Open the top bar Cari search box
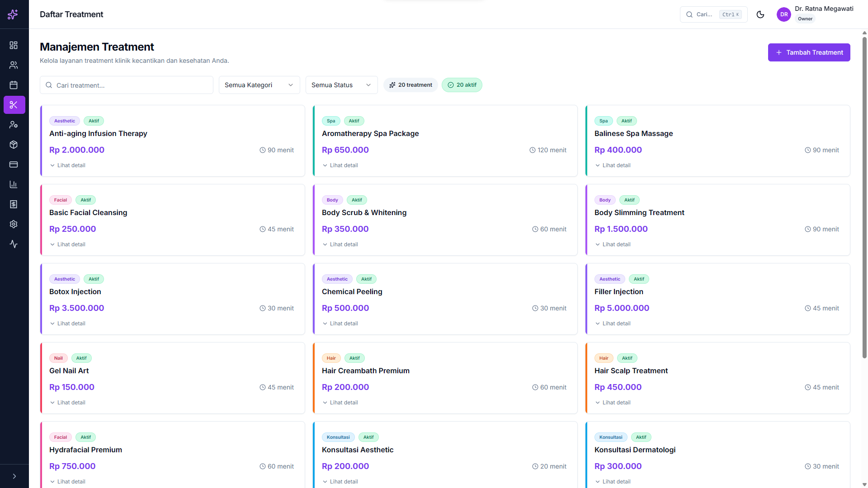The image size is (868, 488). (x=713, y=14)
